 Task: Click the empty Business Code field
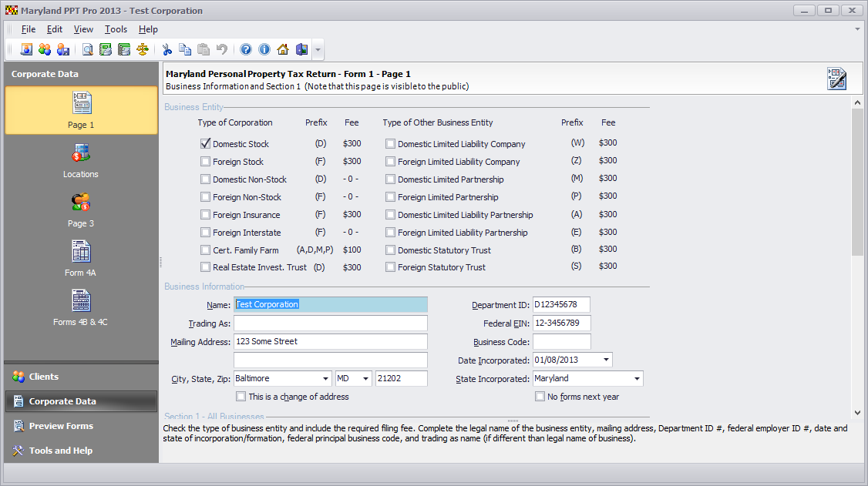point(562,342)
